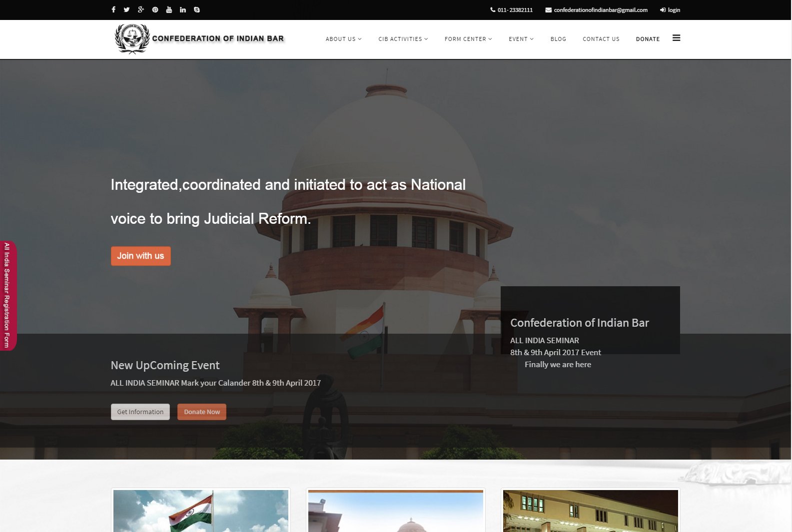The width and height of the screenshot is (792, 532).
Task: Visit the Pinterest profile icon
Action: pos(155,9)
